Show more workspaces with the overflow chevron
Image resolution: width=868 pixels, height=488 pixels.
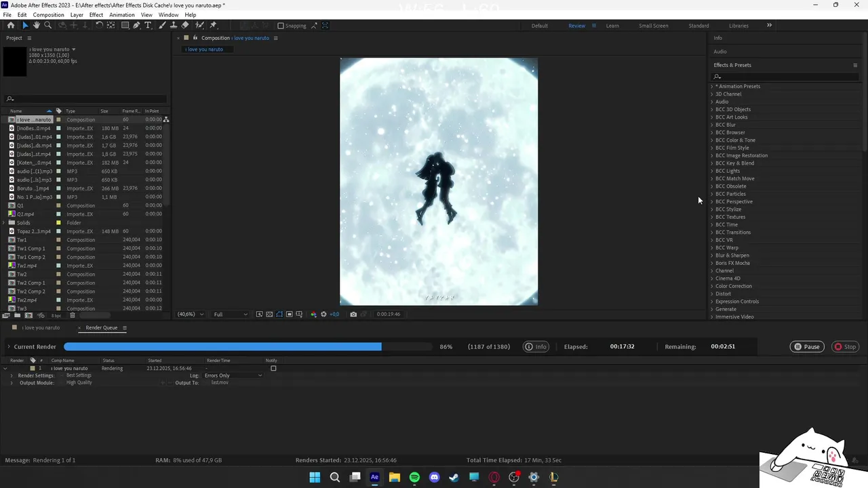[769, 26]
